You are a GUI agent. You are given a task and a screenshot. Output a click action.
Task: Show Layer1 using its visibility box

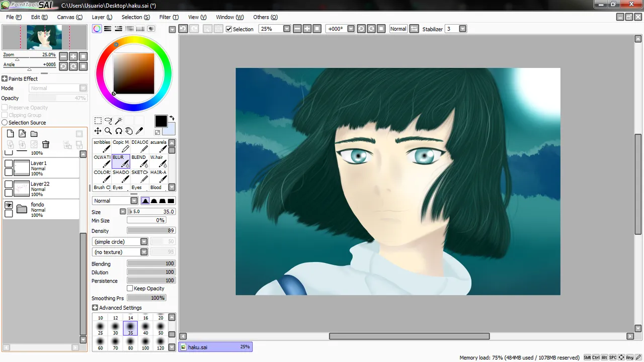9,164
